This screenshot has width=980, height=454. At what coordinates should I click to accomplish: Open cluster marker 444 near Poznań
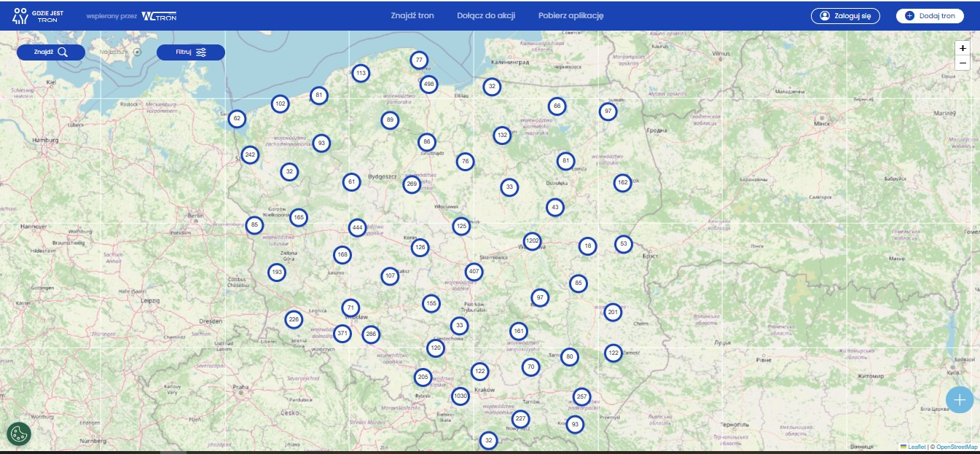point(357,228)
